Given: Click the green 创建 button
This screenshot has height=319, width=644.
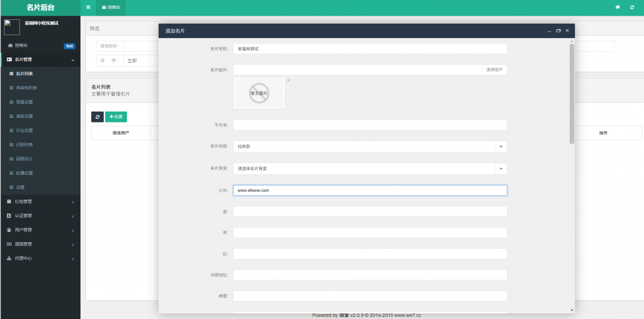Looking at the screenshot, I should pyautogui.click(x=116, y=117).
